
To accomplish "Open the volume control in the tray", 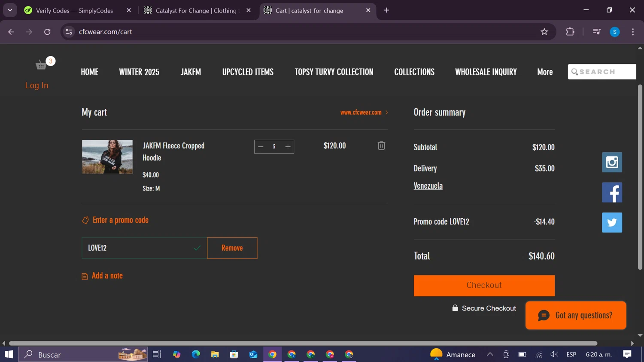I will 554,354.
